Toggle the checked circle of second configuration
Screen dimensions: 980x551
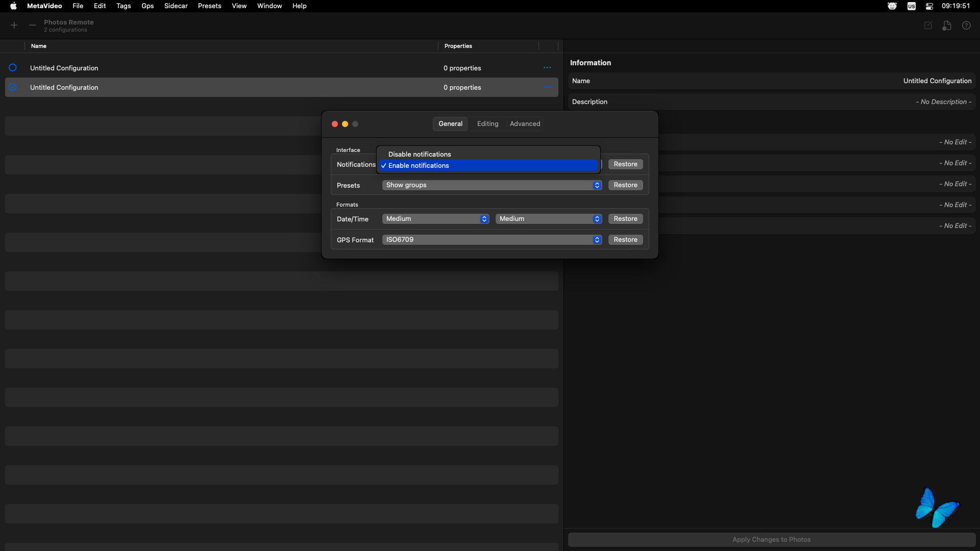pos(13,87)
